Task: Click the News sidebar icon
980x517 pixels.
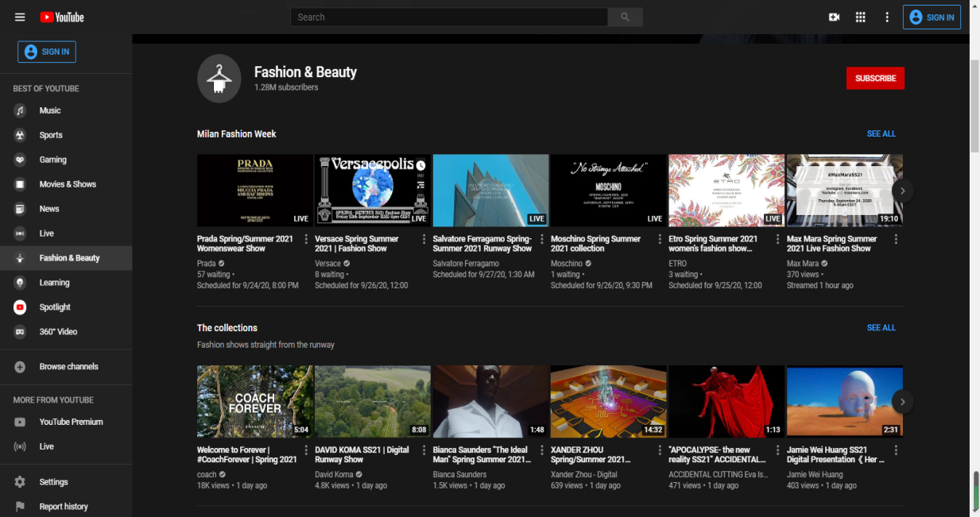Action: pyautogui.click(x=21, y=209)
